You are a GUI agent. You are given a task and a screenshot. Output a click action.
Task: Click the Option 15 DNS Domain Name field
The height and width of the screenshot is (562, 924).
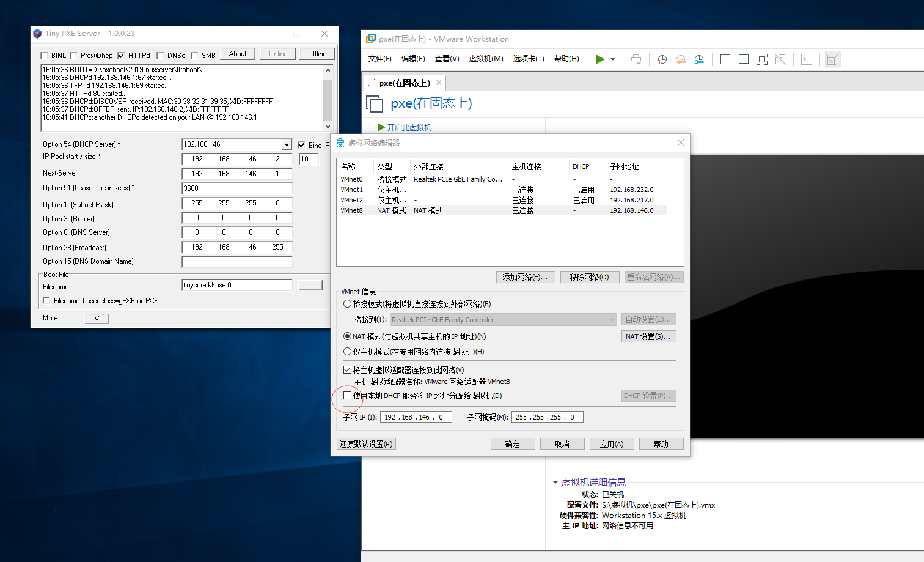click(x=237, y=261)
